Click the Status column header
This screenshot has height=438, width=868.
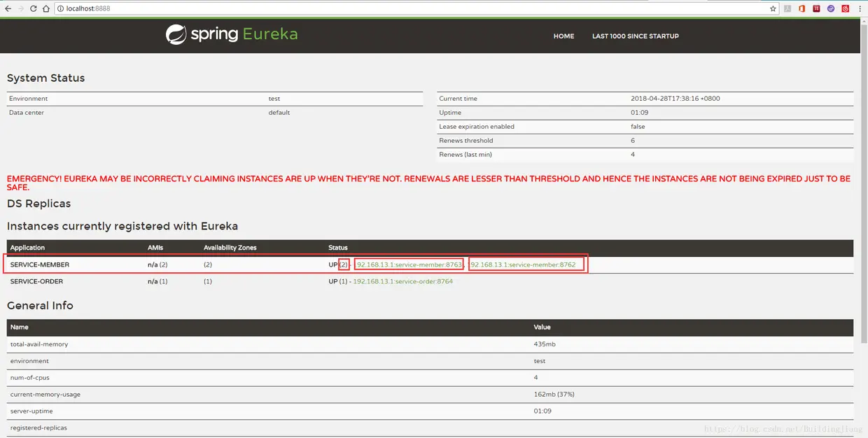click(x=338, y=248)
